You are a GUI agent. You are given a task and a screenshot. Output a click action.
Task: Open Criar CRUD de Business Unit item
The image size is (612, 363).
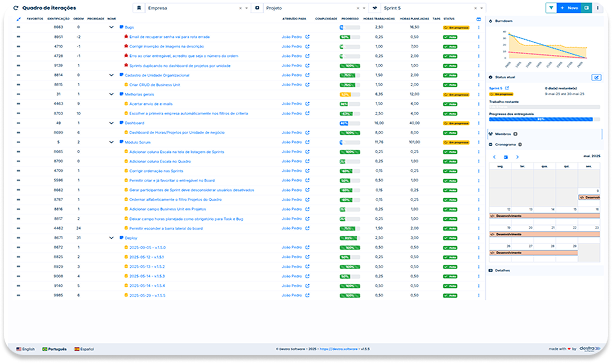pyautogui.click(x=155, y=85)
